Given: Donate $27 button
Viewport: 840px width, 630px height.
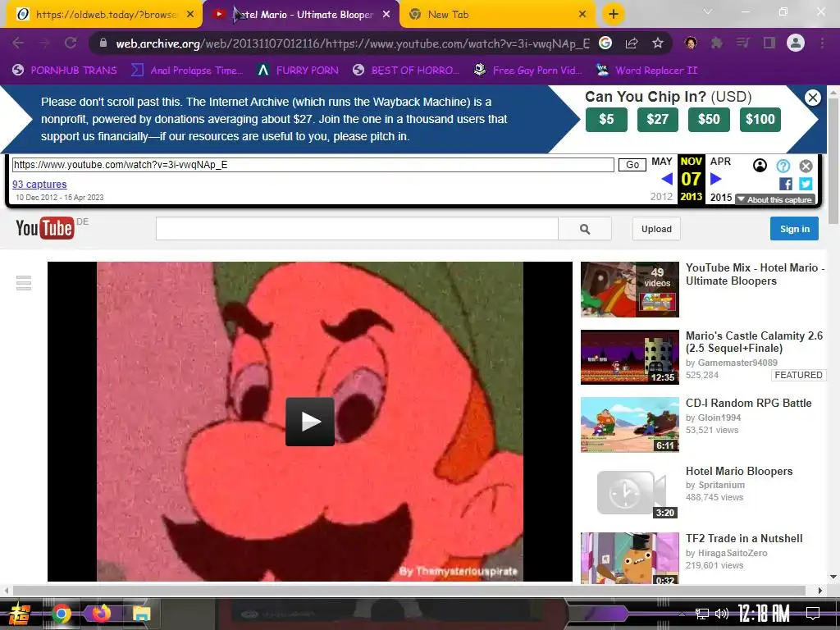Looking at the screenshot, I should (657, 119).
